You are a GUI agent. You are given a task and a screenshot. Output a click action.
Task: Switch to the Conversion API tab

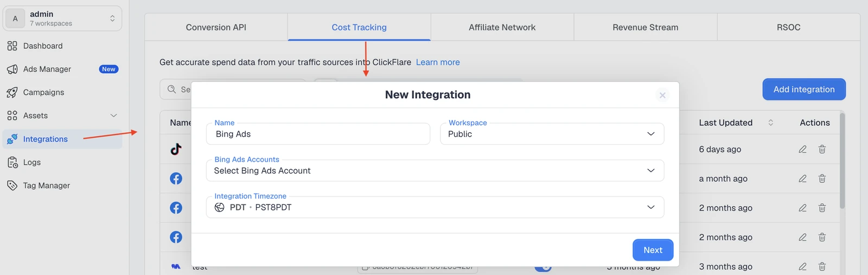click(216, 27)
